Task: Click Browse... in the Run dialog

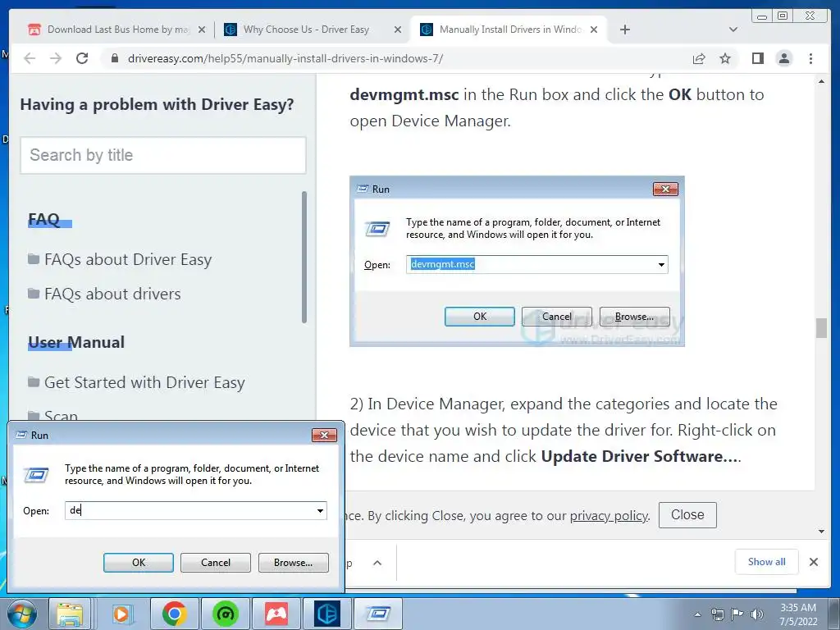Action: [293, 563]
